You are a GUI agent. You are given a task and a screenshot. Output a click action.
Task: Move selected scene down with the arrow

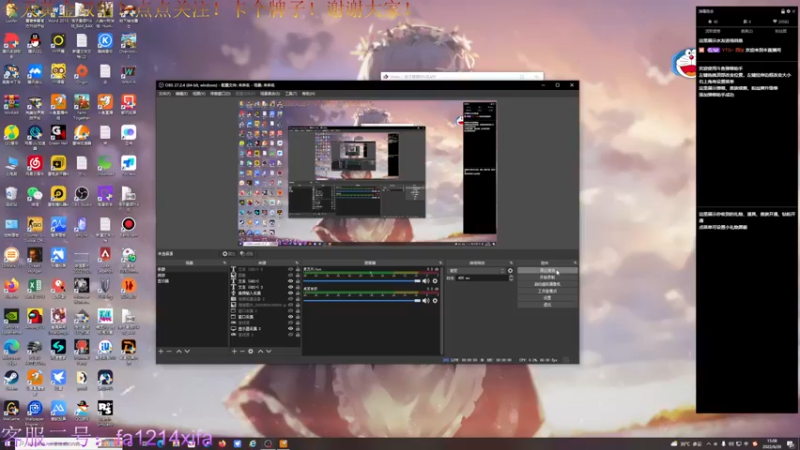[x=187, y=351]
